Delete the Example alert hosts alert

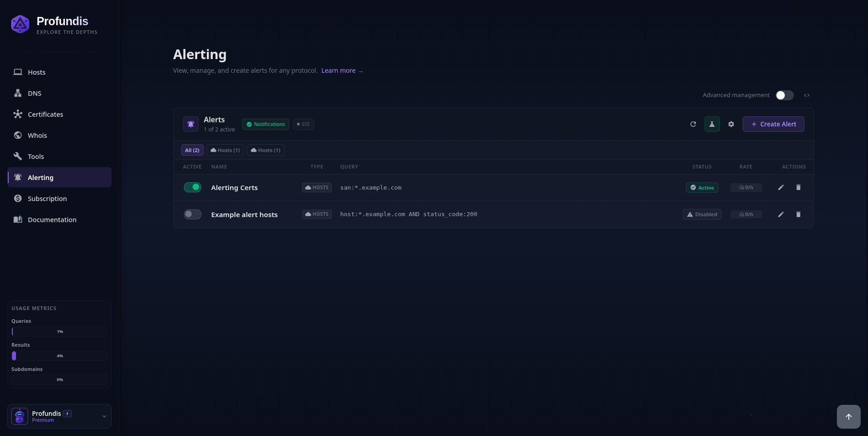click(798, 214)
